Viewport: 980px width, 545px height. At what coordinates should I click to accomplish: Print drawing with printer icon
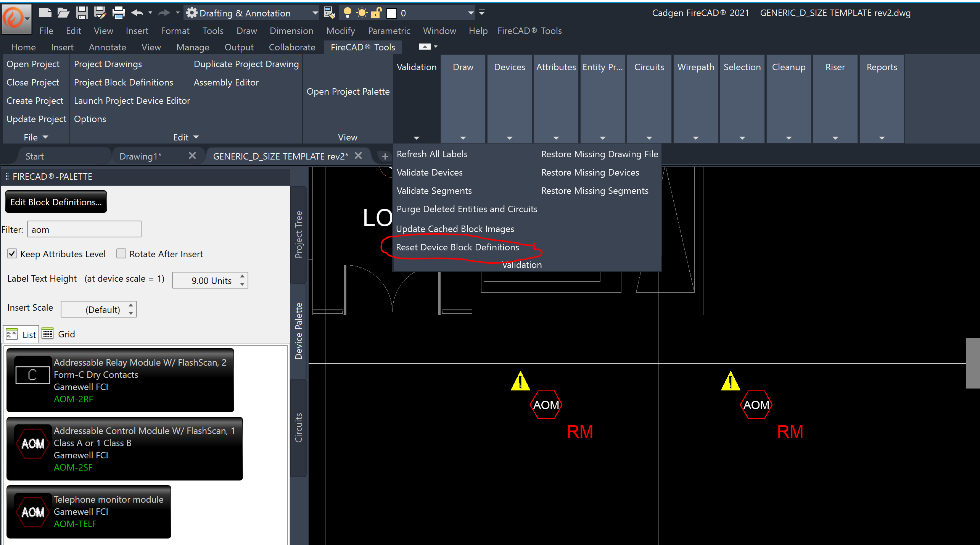click(x=118, y=13)
